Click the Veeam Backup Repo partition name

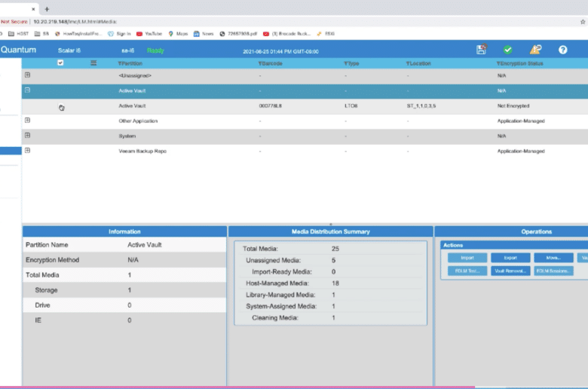click(142, 152)
